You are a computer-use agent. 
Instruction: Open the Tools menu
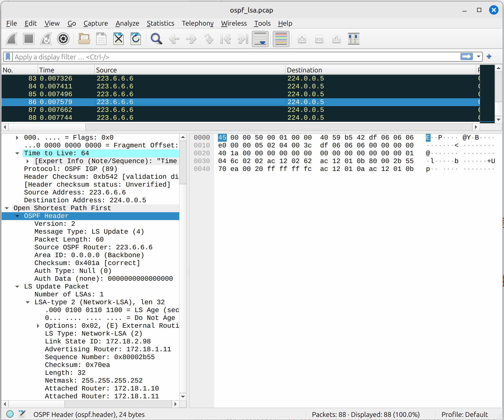point(262,23)
